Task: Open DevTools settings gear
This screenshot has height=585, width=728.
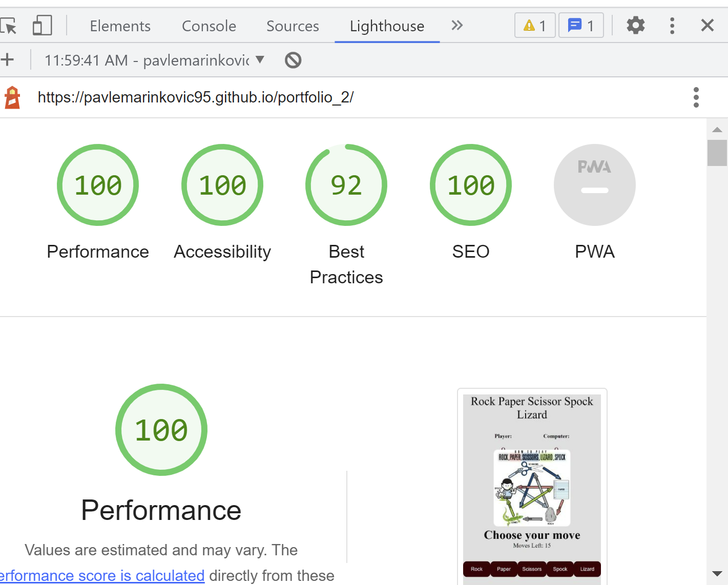Action: pyautogui.click(x=635, y=25)
